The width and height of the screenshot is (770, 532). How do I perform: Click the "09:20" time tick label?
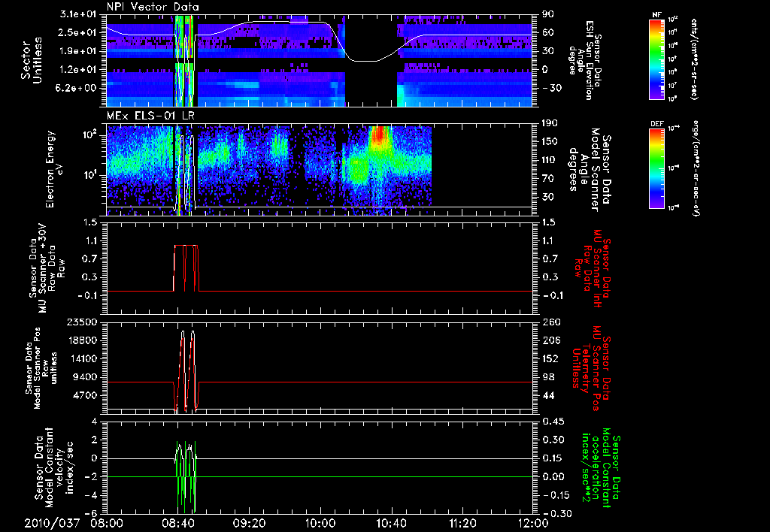[x=249, y=523]
